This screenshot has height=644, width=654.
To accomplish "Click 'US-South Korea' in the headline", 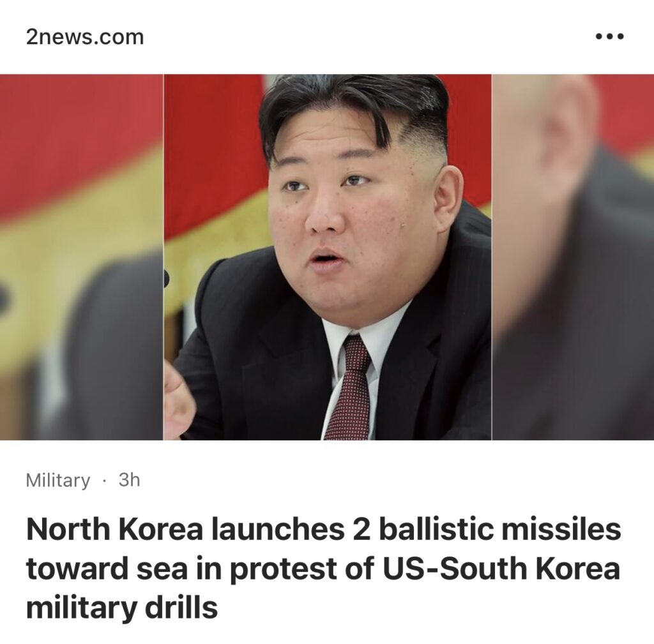I will 501,569.
